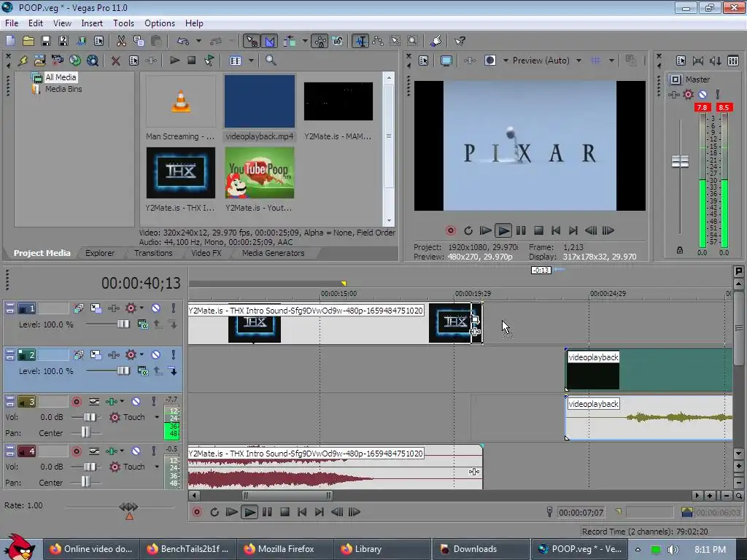Open a project with the folder icon

click(x=28, y=41)
